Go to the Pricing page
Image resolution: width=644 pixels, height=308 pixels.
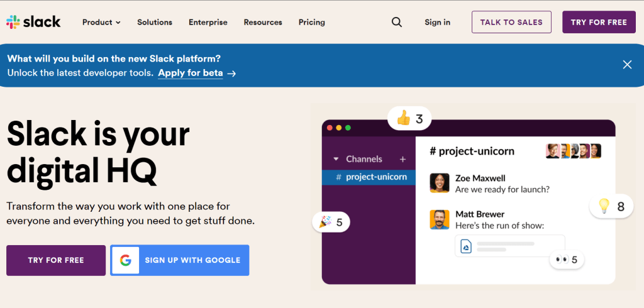pos(312,22)
